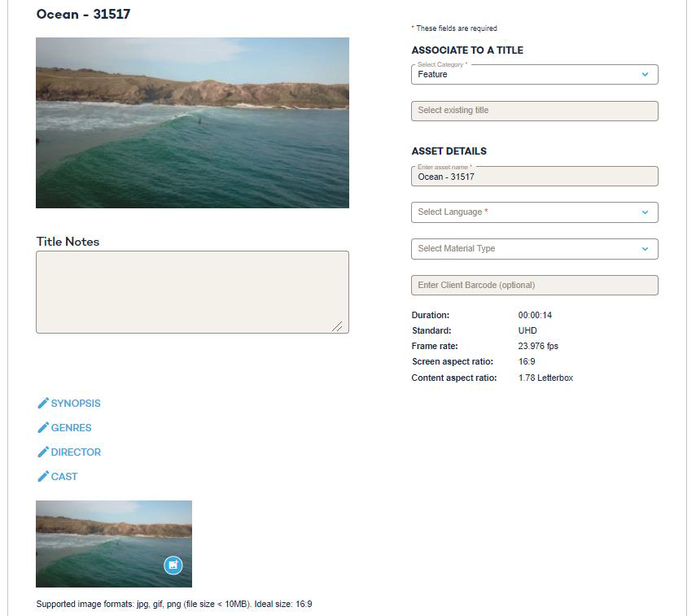This screenshot has width=696, height=616.
Task: Expand the Select Language dropdown
Action: (x=535, y=212)
